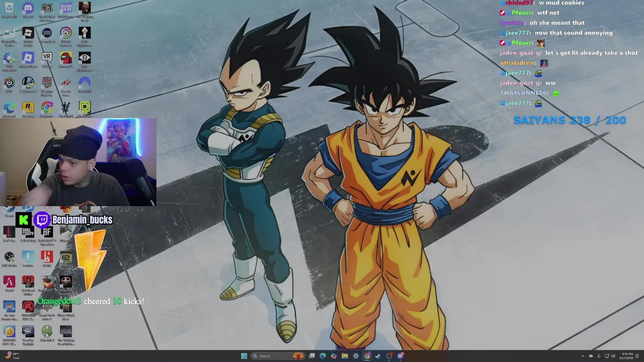Click the taskbar Search box
The width and height of the screenshot is (644, 362).
(277, 356)
